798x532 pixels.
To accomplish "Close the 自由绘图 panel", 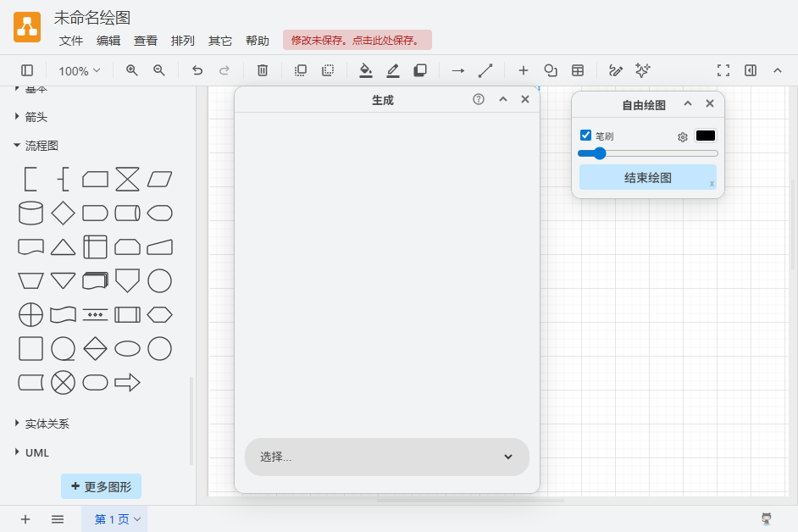I will tap(710, 103).
